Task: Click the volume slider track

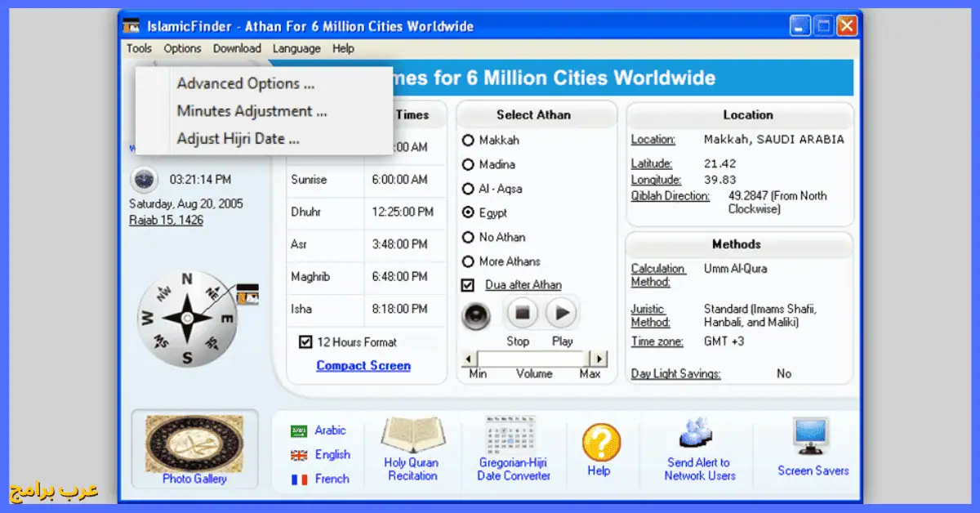Action: [533, 359]
